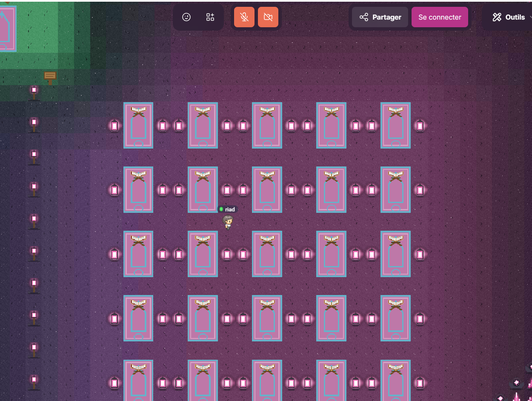The width and height of the screenshot is (532, 401).
Task: Unmute the microphone with the orange mic button
Action: coord(244,17)
